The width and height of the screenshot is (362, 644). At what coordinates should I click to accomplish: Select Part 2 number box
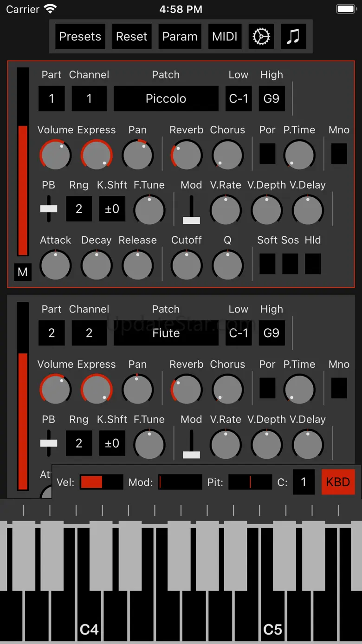point(52,333)
